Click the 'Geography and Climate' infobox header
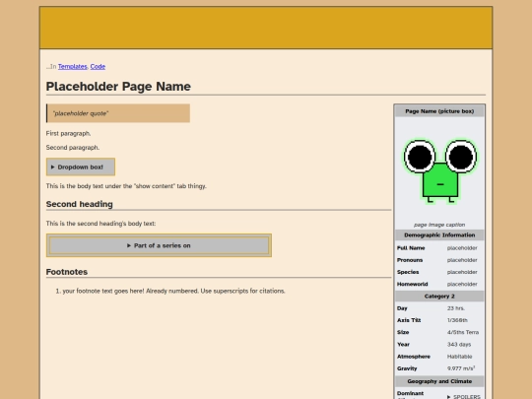 point(439,381)
